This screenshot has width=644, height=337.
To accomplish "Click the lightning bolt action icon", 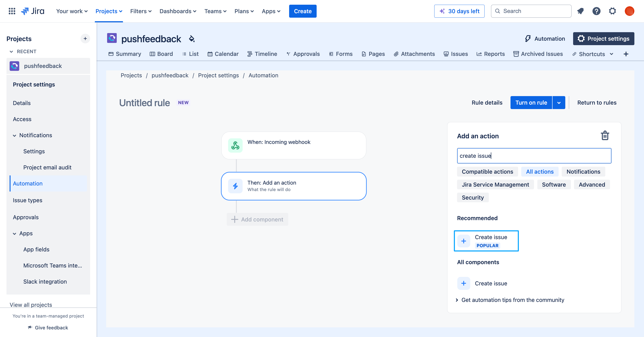I will point(235,186).
